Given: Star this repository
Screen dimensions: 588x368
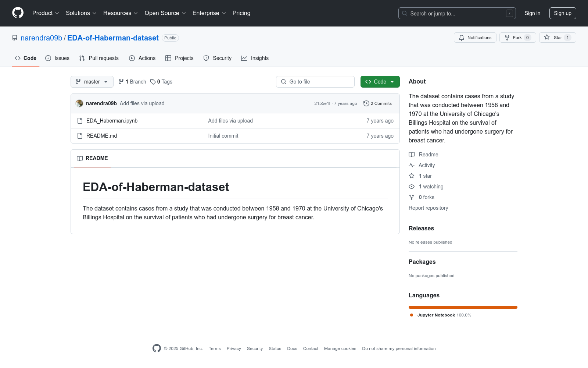Looking at the screenshot, I should pos(557,38).
